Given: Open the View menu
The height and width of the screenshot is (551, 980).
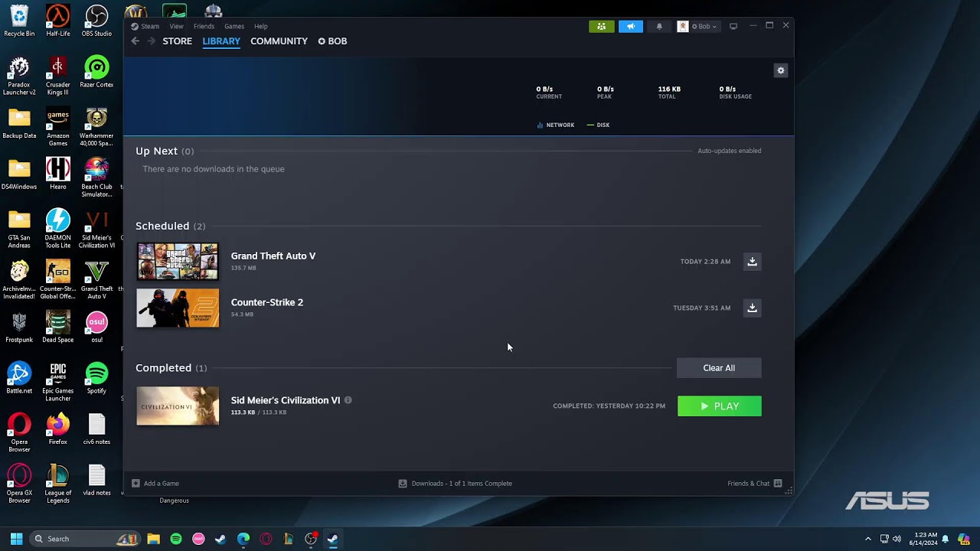Looking at the screenshot, I should [x=176, y=26].
